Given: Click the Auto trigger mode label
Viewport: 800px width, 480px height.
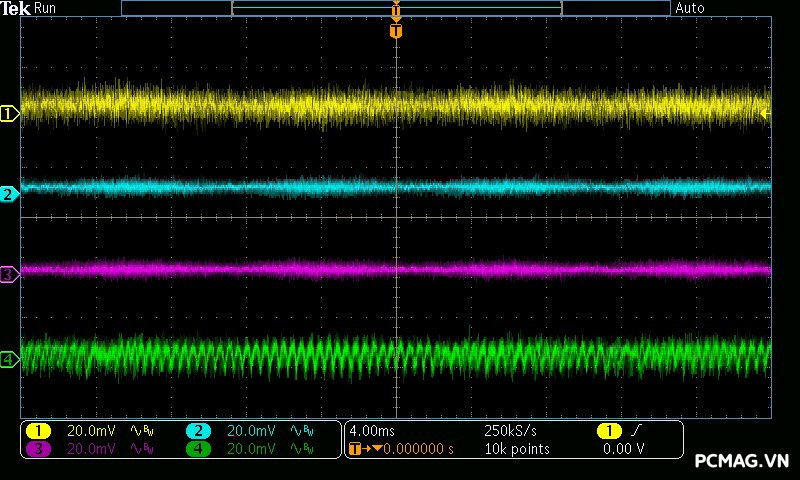Looking at the screenshot, I should tap(690, 8).
